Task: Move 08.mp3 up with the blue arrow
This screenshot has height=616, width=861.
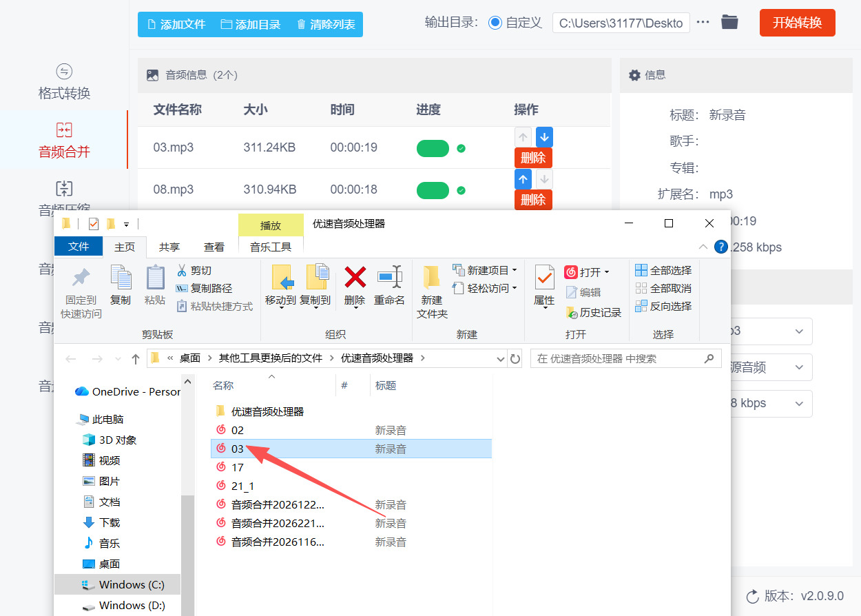Action: 523,179
